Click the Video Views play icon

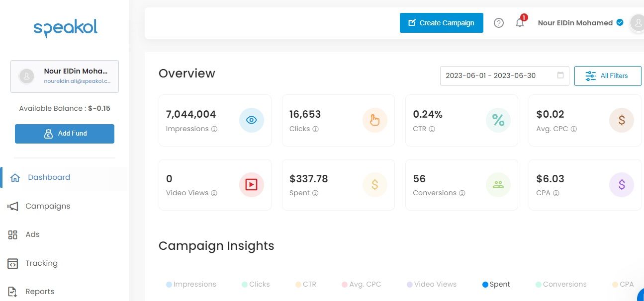(251, 184)
